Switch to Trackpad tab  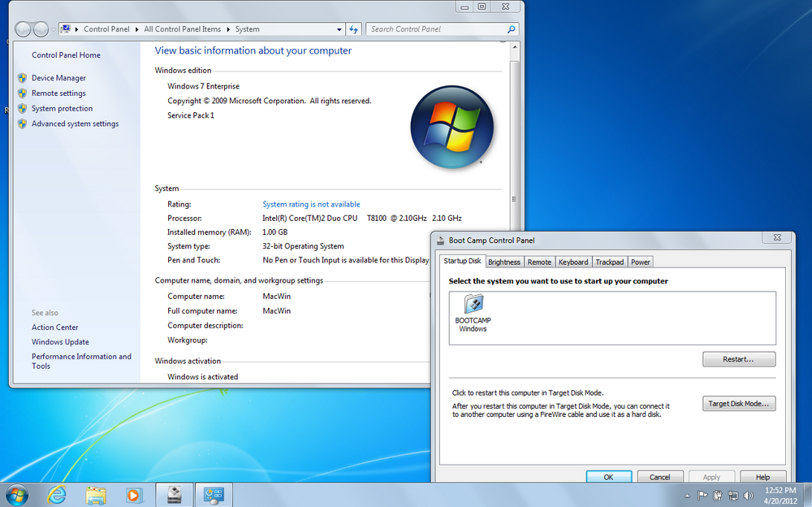[x=610, y=262]
